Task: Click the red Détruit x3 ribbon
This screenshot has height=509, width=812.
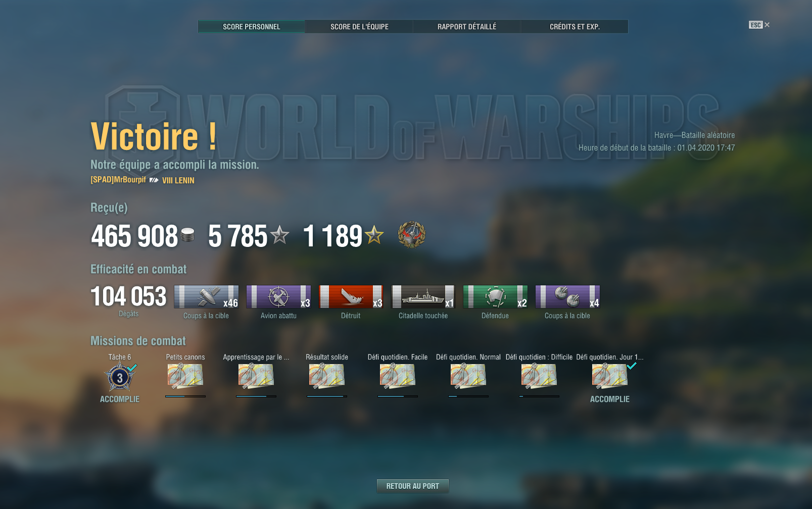Action: pyautogui.click(x=351, y=296)
